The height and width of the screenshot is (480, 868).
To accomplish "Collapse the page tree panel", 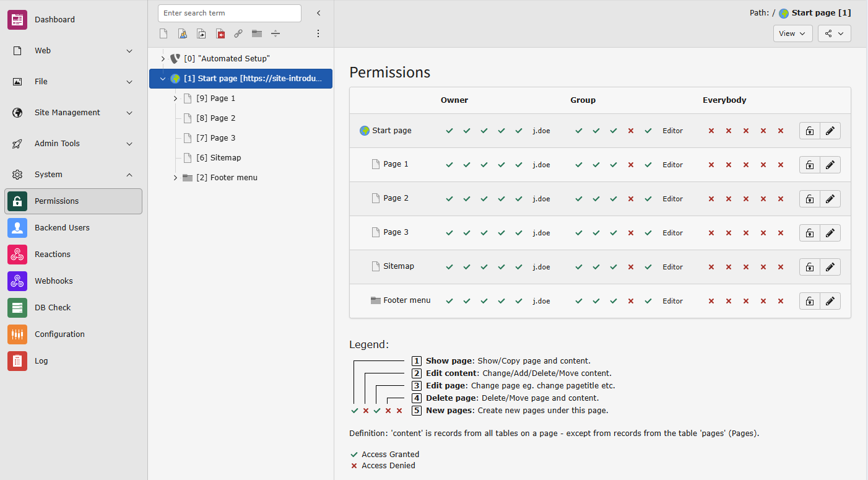I will [318, 13].
